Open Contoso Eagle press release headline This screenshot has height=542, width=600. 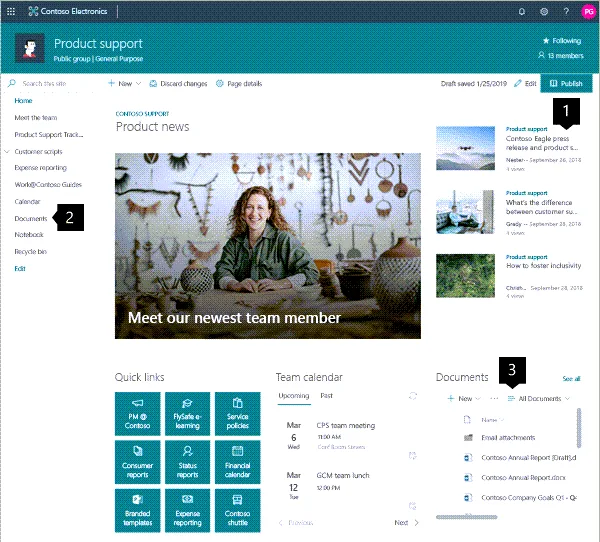542,143
